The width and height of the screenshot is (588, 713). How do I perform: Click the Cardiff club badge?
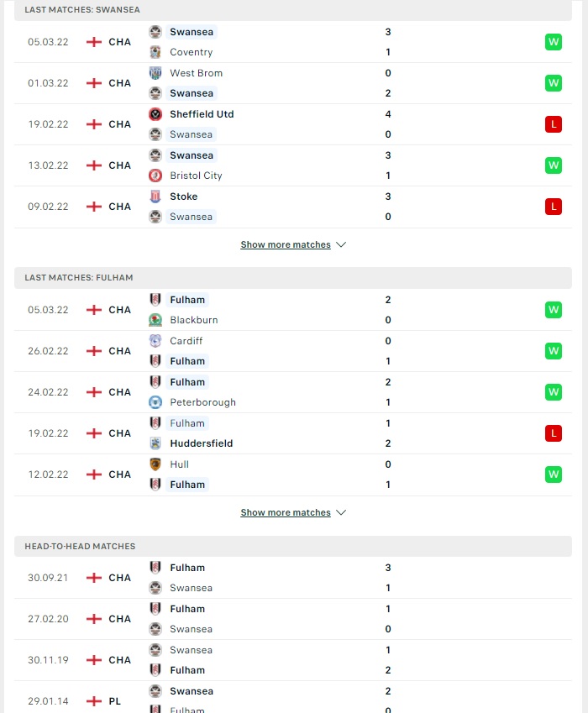click(155, 341)
